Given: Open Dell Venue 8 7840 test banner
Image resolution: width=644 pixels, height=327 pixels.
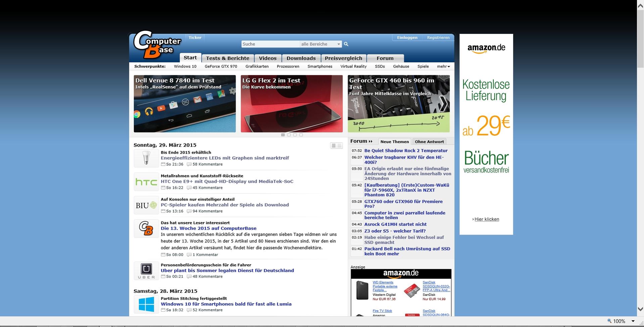Looking at the screenshot, I should click(x=185, y=104).
